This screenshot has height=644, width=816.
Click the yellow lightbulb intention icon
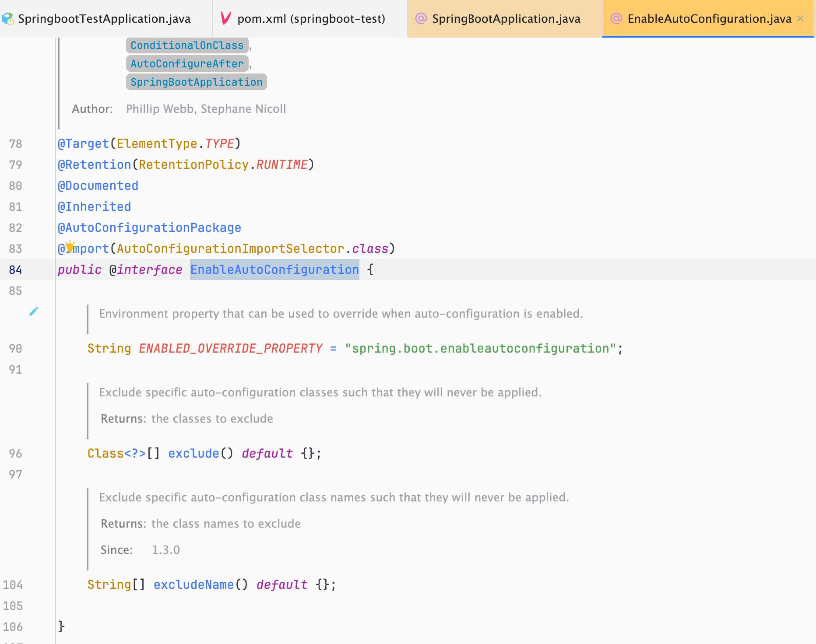pos(70,246)
